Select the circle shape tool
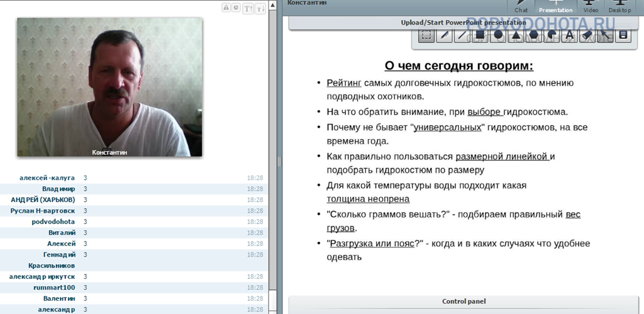 click(x=497, y=35)
